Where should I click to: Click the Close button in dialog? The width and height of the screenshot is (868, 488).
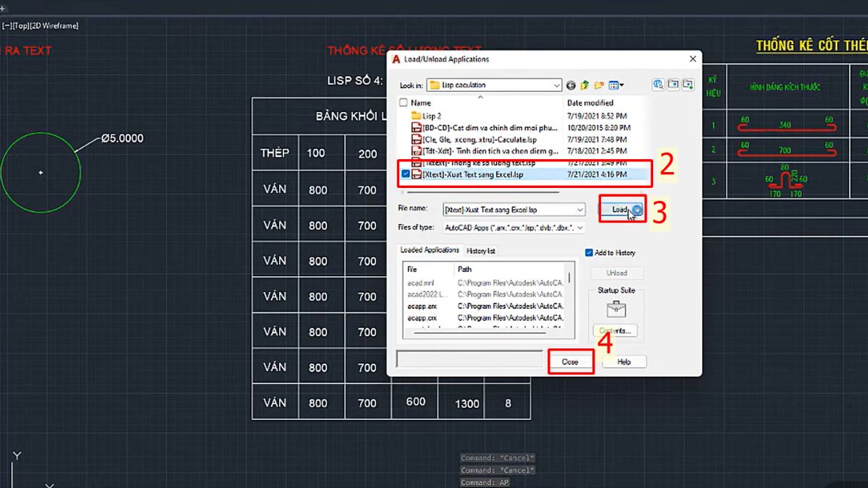(570, 361)
